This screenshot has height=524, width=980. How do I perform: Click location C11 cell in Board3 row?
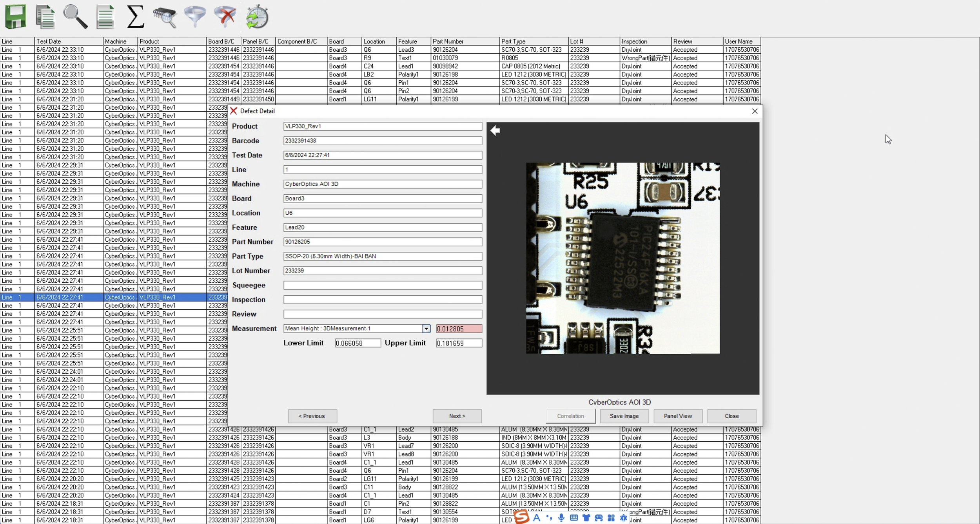click(379, 487)
